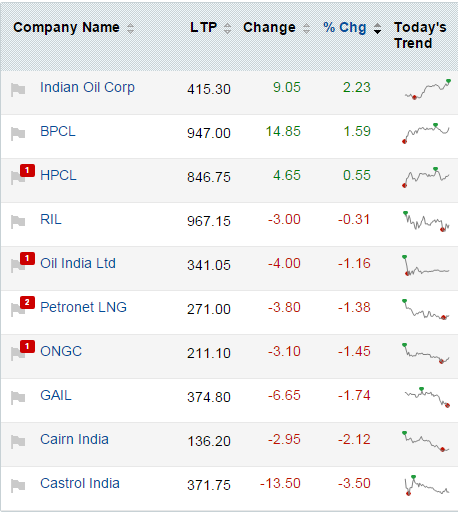Open the Indian Oil Corp company link
The height and width of the screenshot is (513, 458).
(87, 87)
